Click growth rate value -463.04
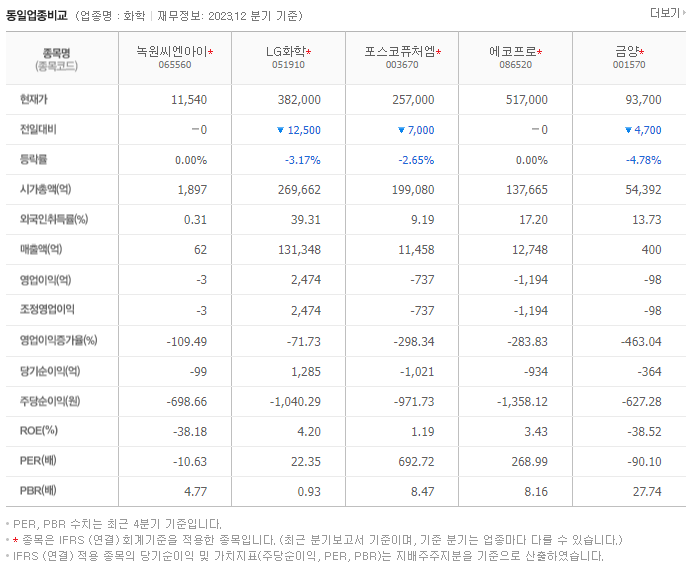The width and height of the screenshot is (692, 571). tap(641, 342)
